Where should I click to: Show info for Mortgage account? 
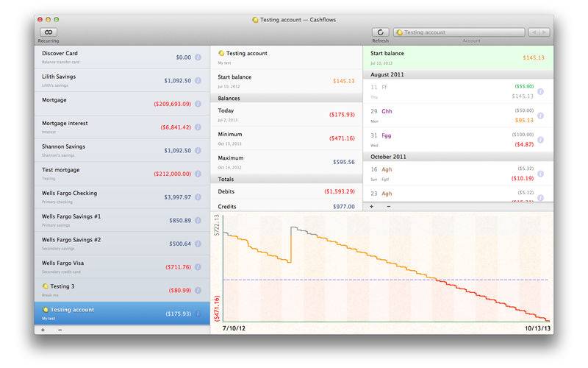(198, 104)
